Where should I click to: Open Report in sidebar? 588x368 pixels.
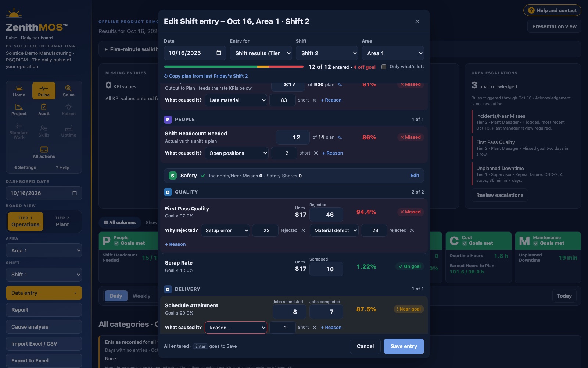click(44, 310)
